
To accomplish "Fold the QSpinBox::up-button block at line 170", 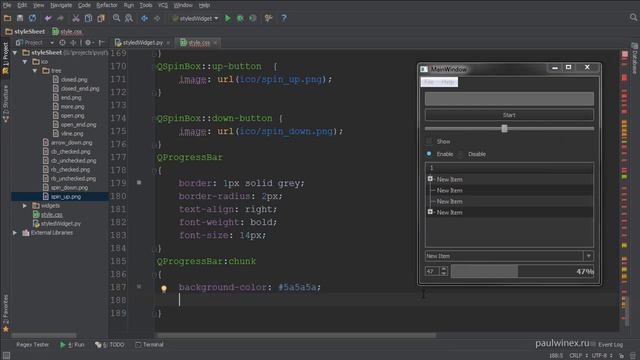I will point(155,67).
